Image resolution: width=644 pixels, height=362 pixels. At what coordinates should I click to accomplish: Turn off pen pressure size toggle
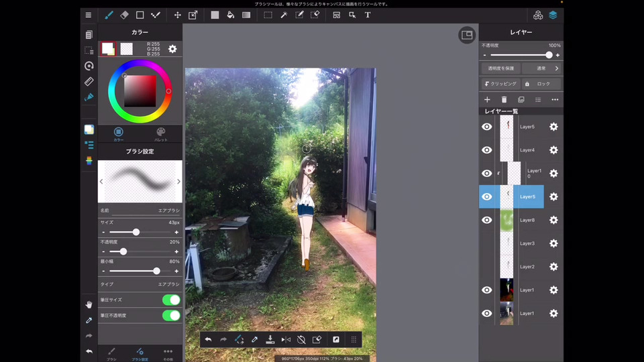pyautogui.click(x=171, y=300)
